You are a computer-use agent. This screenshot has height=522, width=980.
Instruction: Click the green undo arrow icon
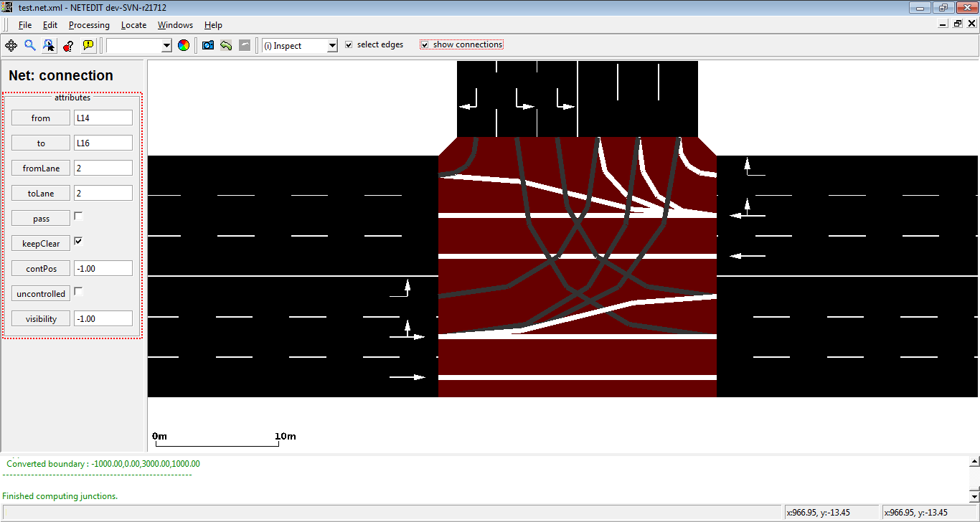point(226,45)
